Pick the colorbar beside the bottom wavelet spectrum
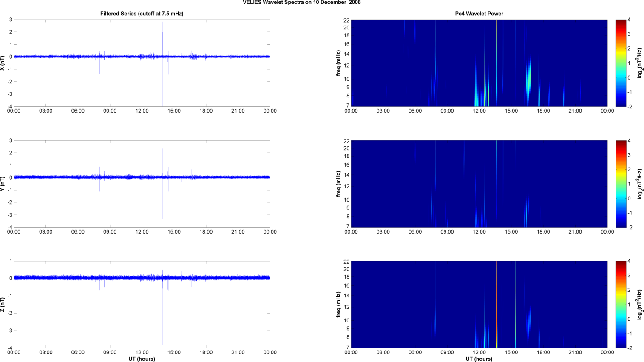The width and height of the screenshot is (644, 362). tap(621, 305)
